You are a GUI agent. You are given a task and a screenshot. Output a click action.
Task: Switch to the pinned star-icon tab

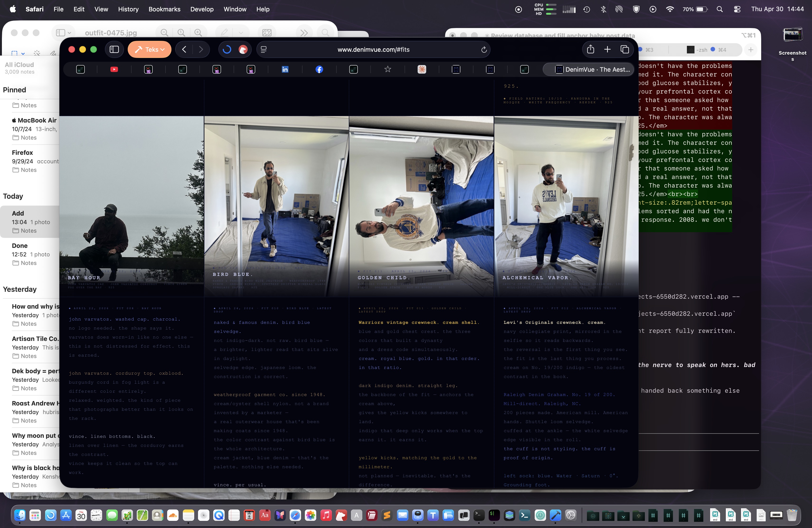(387, 70)
